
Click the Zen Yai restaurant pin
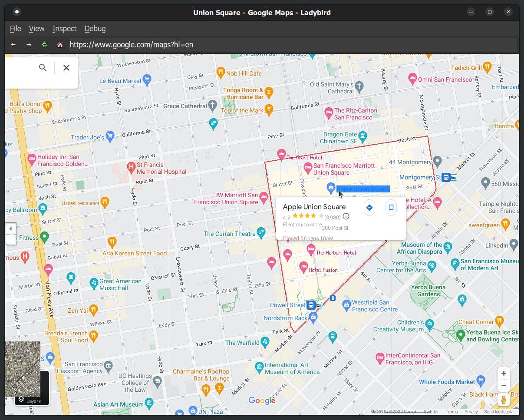pos(93,310)
